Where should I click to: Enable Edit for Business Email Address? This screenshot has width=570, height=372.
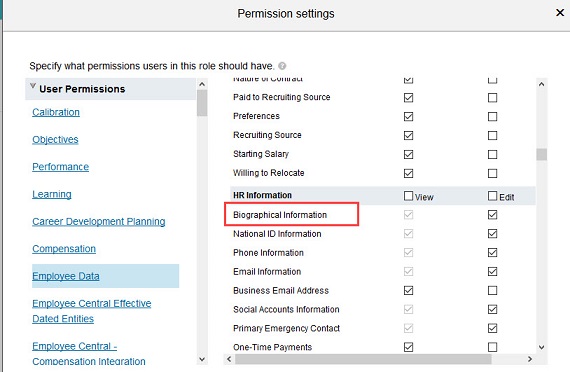pos(493,291)
